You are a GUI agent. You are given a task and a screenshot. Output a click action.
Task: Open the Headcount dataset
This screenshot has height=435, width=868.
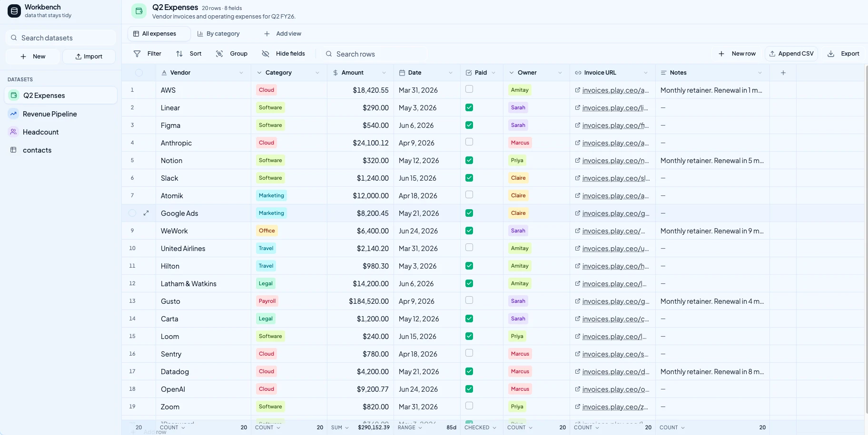point(61,132)
